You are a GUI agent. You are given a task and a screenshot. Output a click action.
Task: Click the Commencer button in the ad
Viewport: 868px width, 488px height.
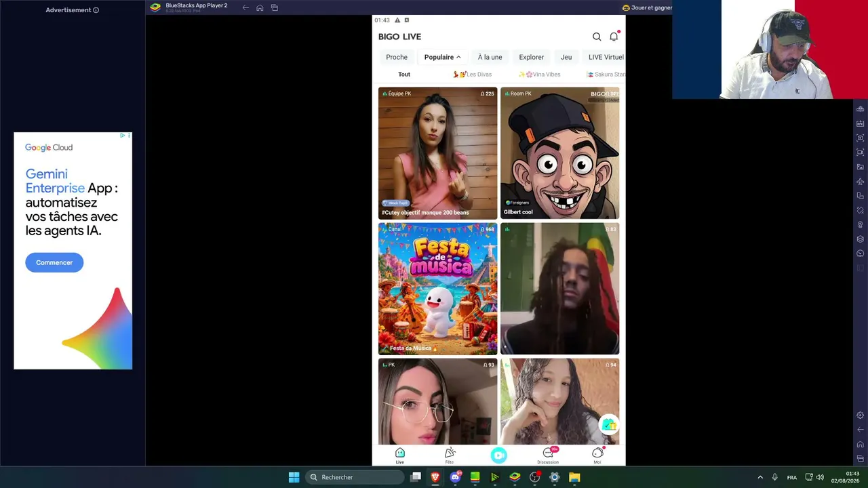[54, 262]
